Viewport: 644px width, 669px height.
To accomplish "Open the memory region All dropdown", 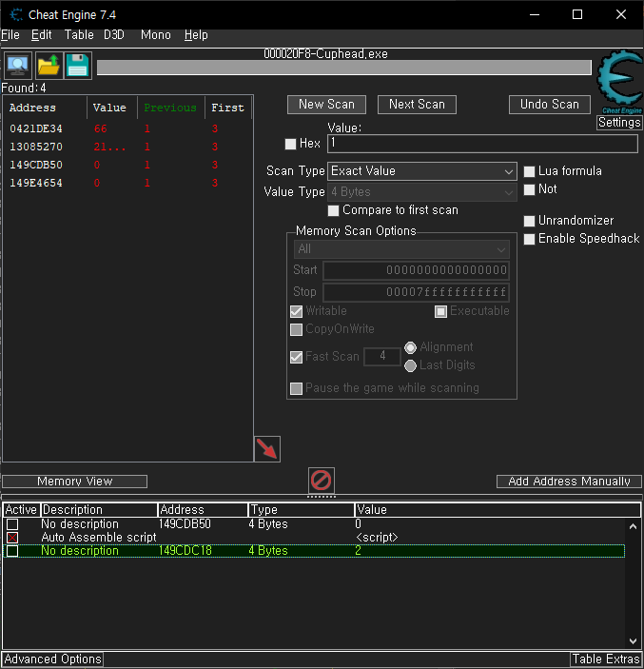I will [x=401, y=249].
